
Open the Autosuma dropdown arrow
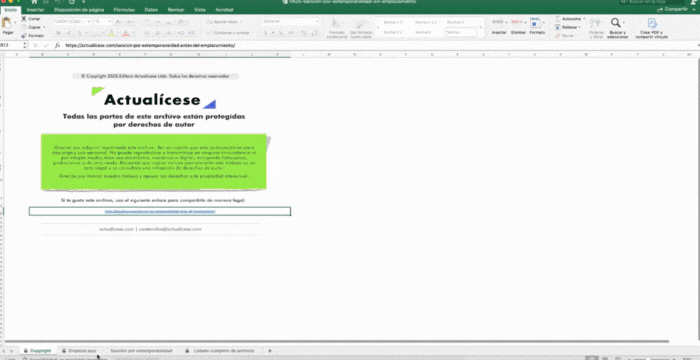coord(584,19)
